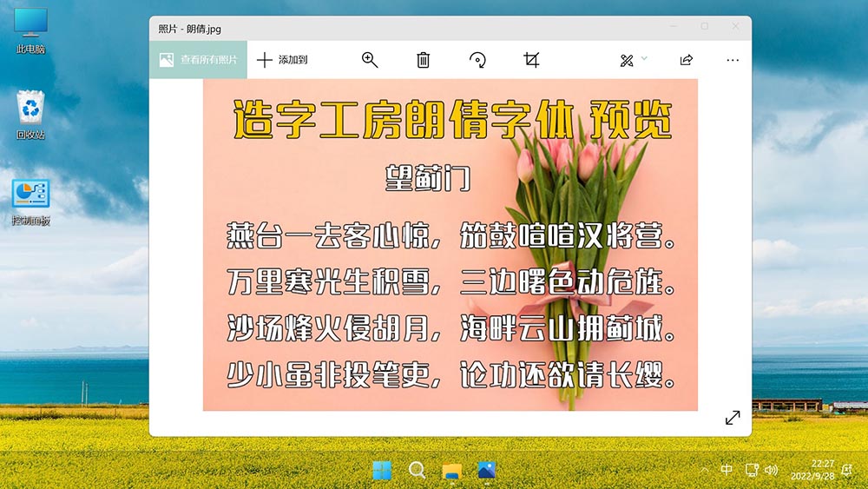868x489 pixels.
Task: Expand the dropdown chevron beside the edit icon
Action: [x=644, y=59]
